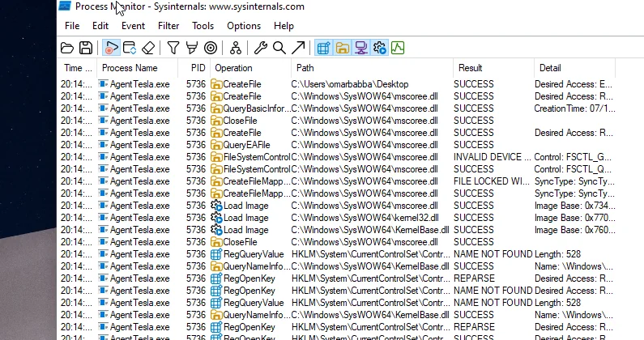Select the Control: FSCTL_G... detail cell
This screenshot has height=340, width=644.
(573, 157)
